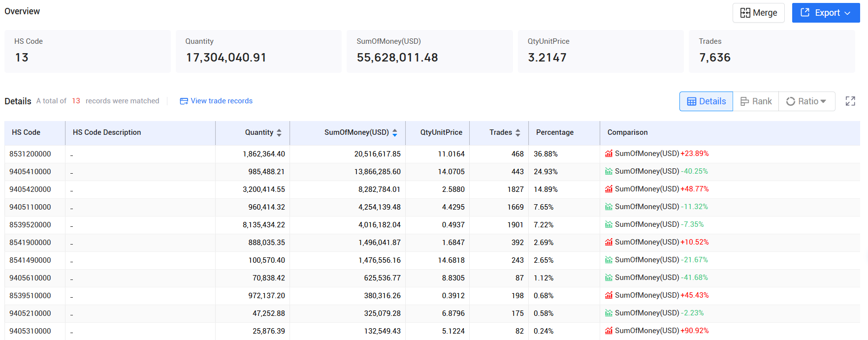Open View trade records link

pyautogui.click(x=216, y=101)
